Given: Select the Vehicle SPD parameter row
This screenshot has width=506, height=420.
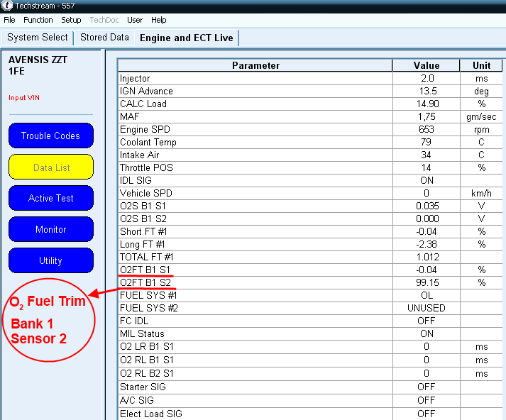Looking at the screenshot, I should (x=310, y=193).
